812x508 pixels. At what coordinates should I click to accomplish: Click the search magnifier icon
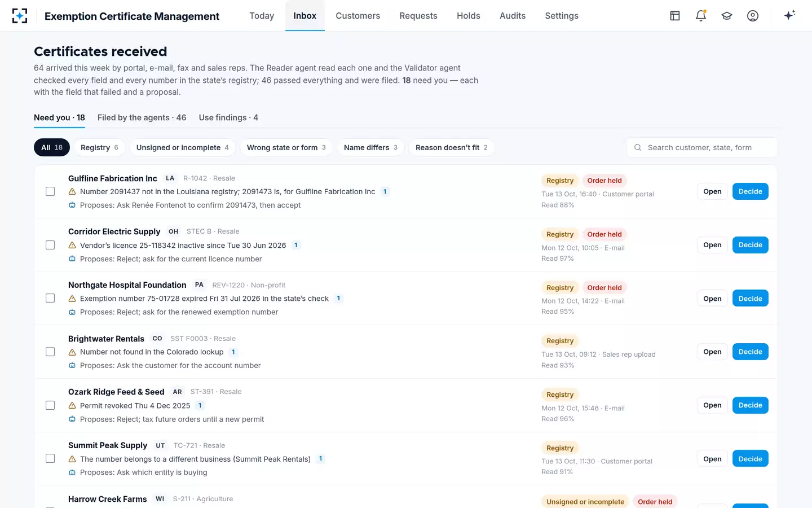coord(638,147)
